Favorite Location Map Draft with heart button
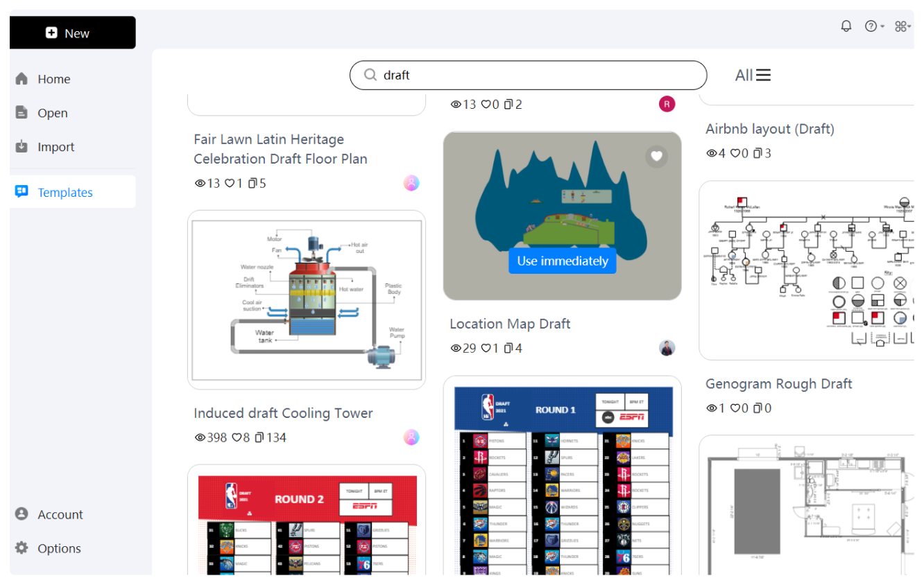Screen dimensions: 924x585 pyautogui.click(x=656, y=156)
